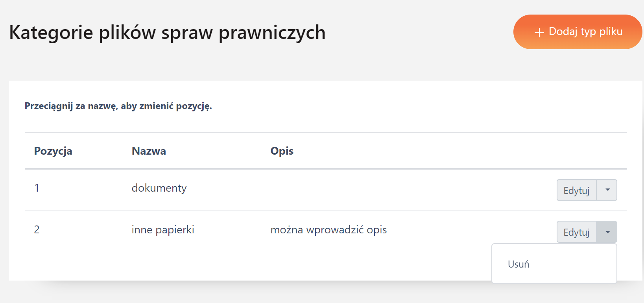
Task: Click the "Pozycja" column header
Action: [x=53, y=151]
